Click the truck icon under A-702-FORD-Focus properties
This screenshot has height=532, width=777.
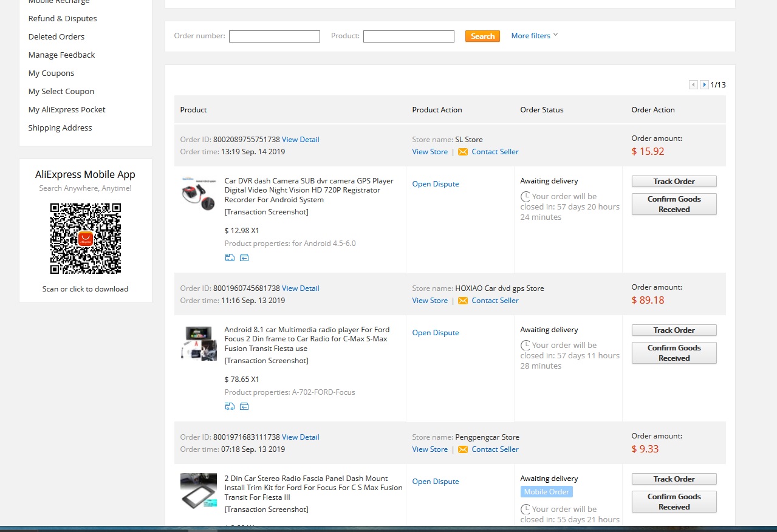point(230,406)
